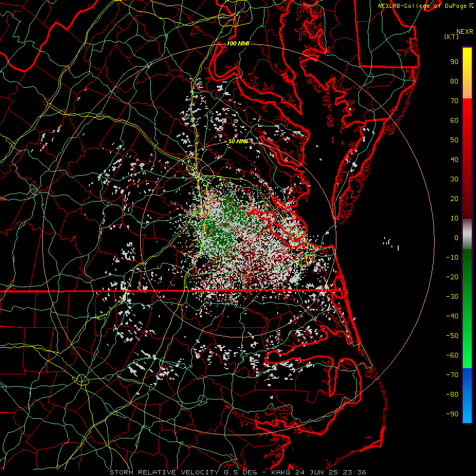The image size is (476, 476).
Task: Click the 90 value on the velocity scale
Action: pos(454,62)
